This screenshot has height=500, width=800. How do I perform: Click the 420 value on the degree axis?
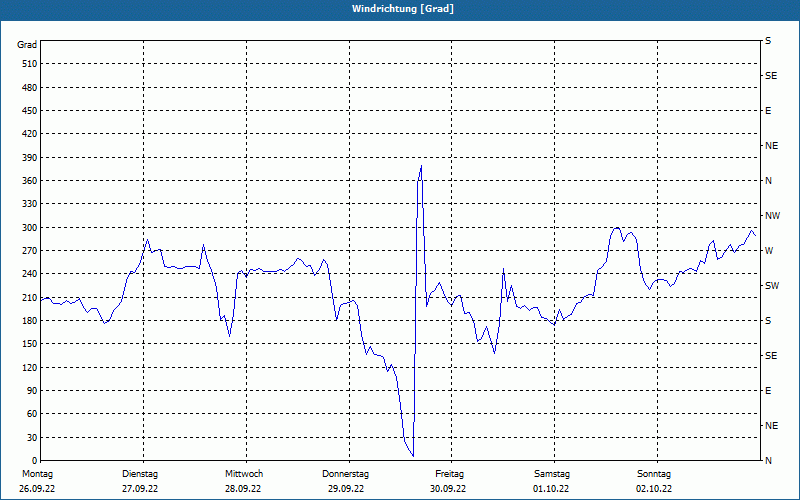[30, 134]
